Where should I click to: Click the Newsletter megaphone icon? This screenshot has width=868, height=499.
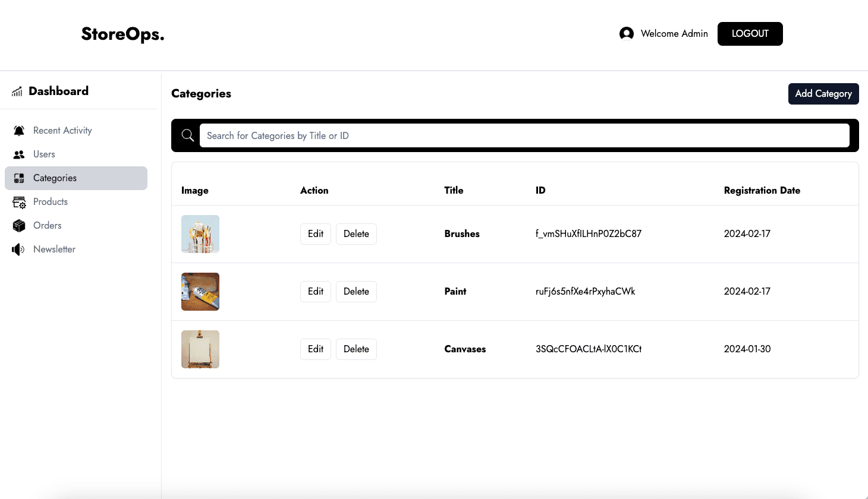18,249
